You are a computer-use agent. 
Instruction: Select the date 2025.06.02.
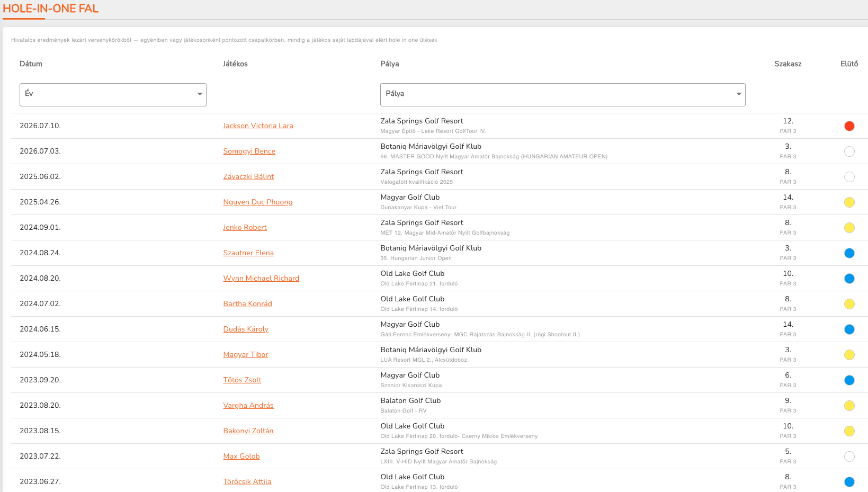tap(40, 176)
